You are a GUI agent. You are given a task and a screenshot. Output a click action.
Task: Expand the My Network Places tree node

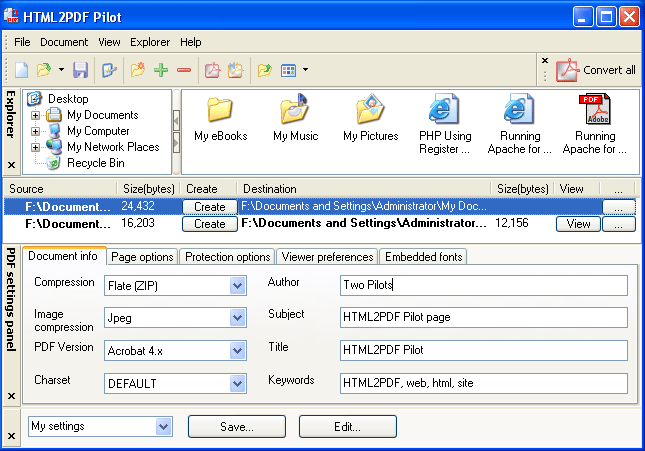[35, 147]
